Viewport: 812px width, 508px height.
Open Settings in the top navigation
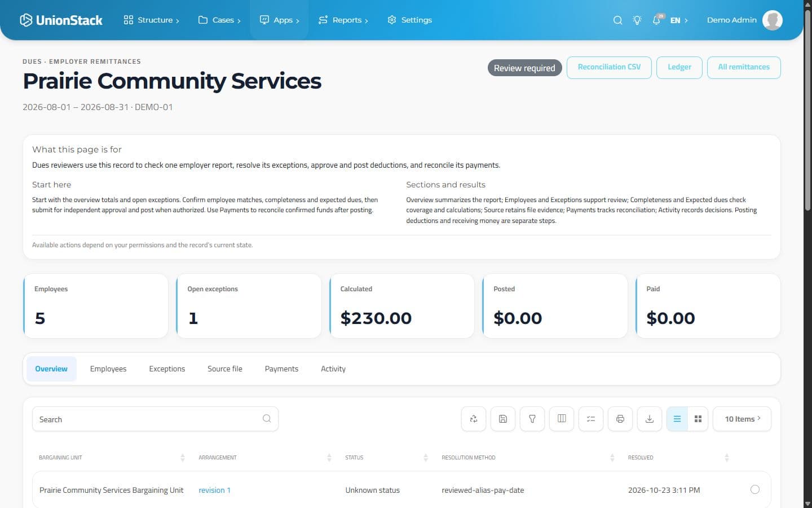click(x=410, y=20)
